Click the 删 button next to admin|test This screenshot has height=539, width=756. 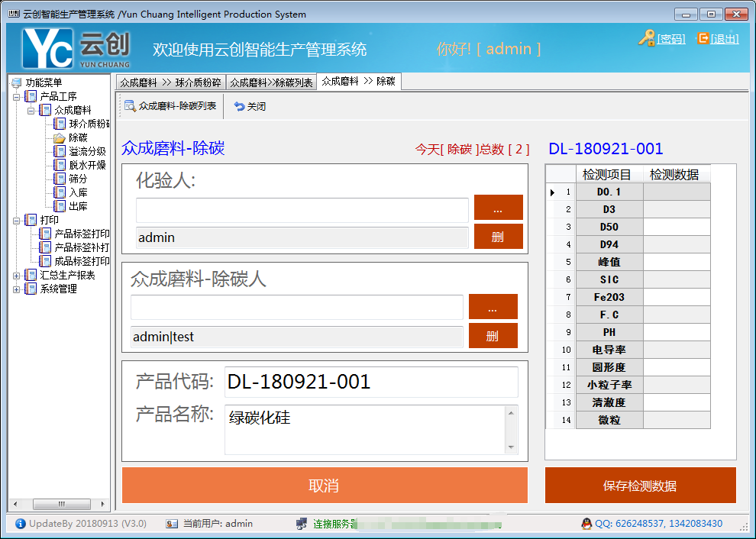493,336
